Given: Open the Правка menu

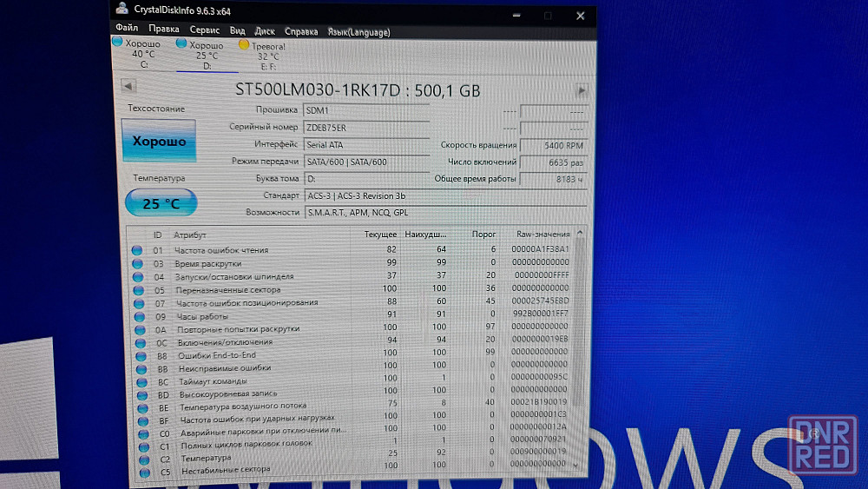Looking at the screenshot, I should [x=163, y=29].
